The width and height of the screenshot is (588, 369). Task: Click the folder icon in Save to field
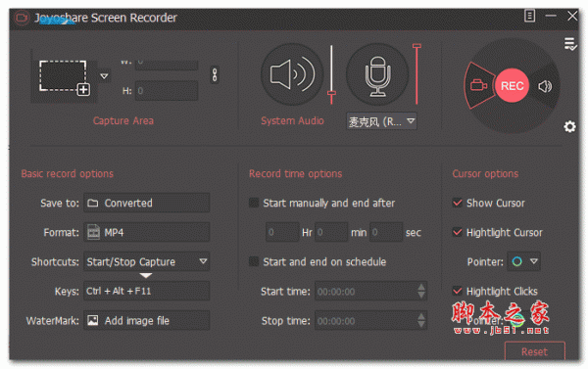click(93, 203)
